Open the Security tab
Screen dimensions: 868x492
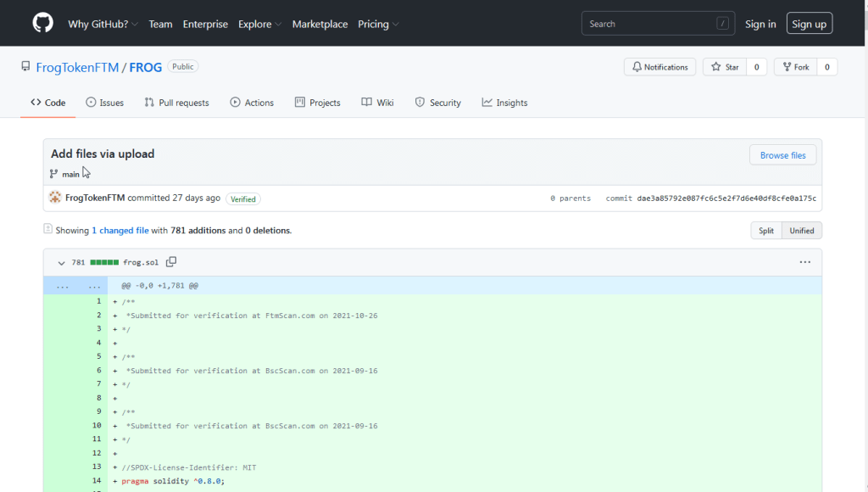438,103
